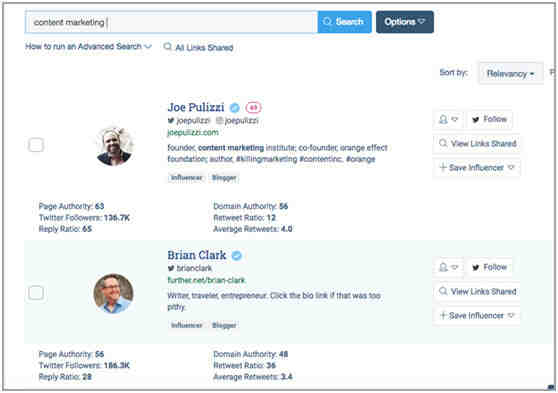Click the pink score badge beside Joe Pulizzi

[253, 107]
